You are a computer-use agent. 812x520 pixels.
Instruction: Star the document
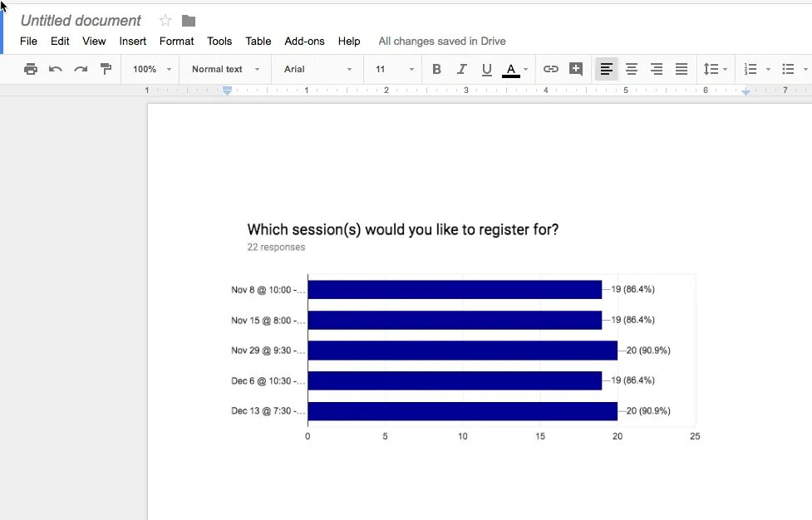[x=165, y=21]
